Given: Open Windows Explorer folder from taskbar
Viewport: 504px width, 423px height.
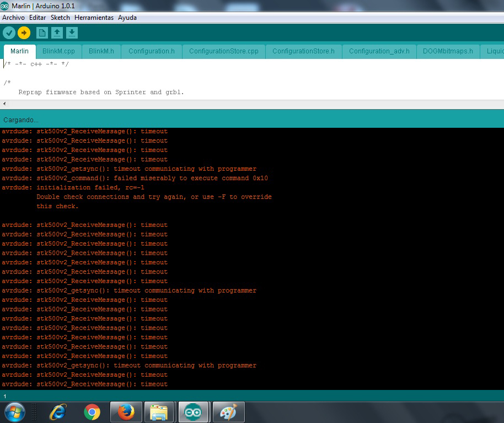Looking at the screenshot, I should point(159,412).
